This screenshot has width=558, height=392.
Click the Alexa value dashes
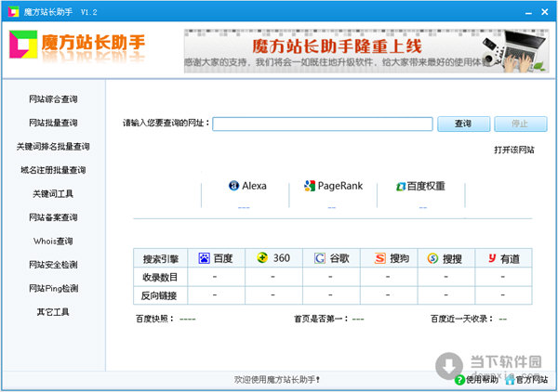click(x=244, y=207)
